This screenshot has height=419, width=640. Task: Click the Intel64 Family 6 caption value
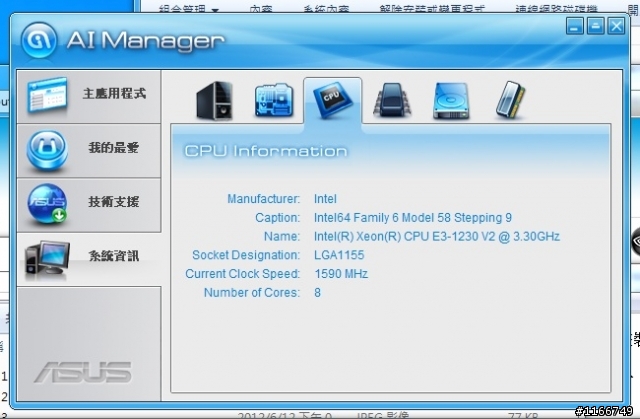(413, 217)
